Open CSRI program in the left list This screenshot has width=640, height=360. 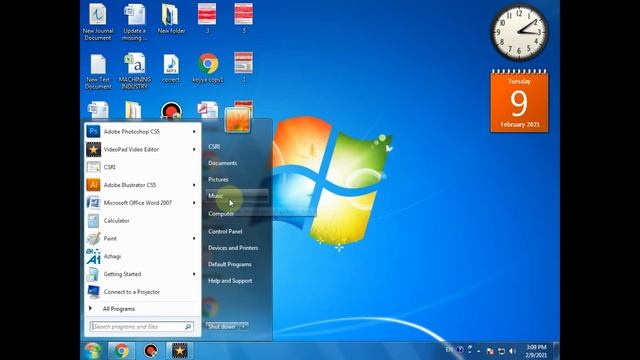pyautogui.click(x=141, y=167)
